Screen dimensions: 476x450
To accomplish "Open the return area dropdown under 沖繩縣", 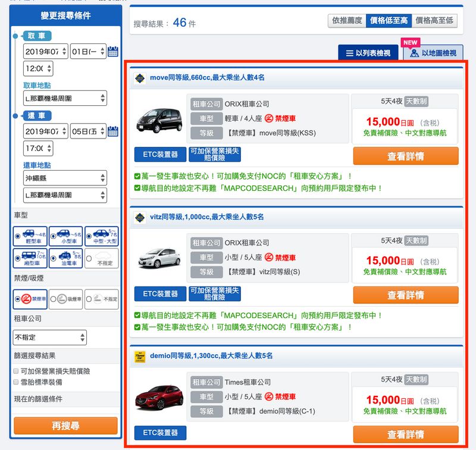I will [65, 195].
